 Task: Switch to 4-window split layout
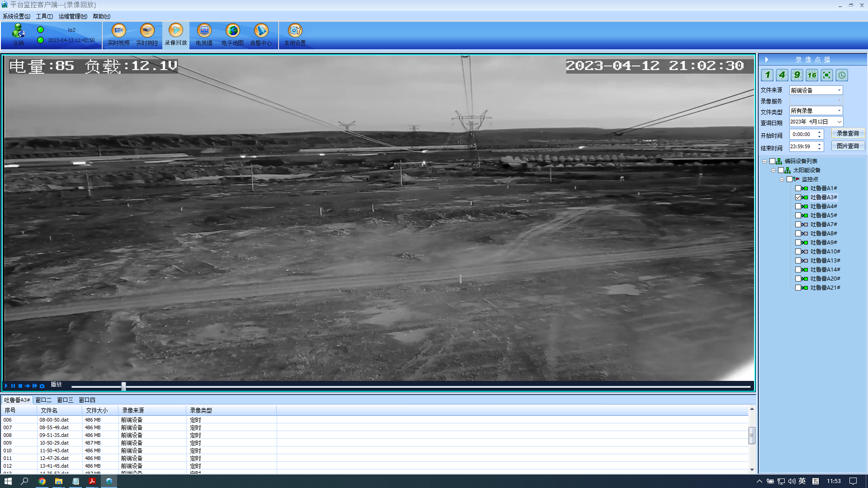tap(782, 75)
